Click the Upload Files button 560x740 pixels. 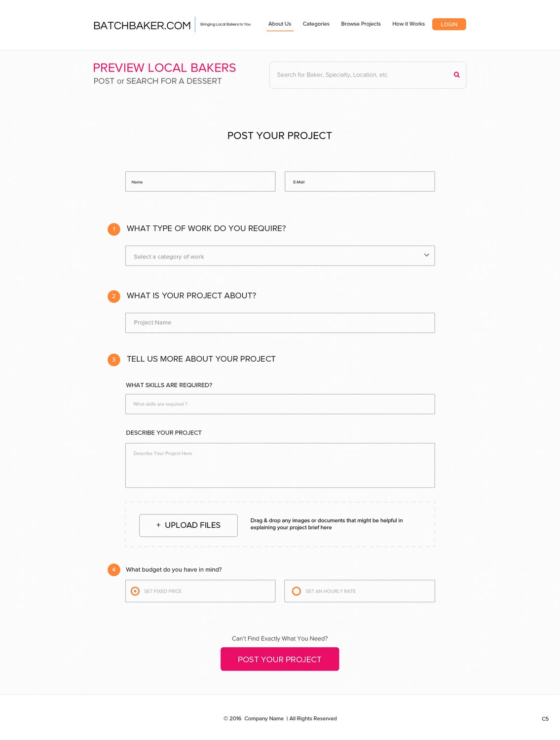(188, 525)
